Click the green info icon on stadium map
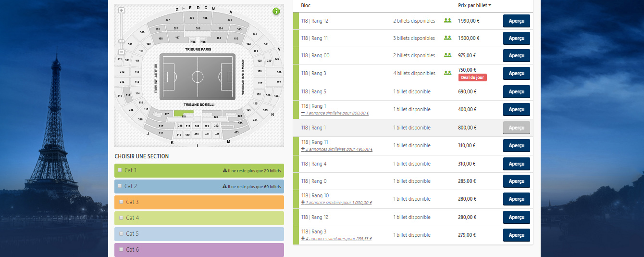 click(276, 11)
